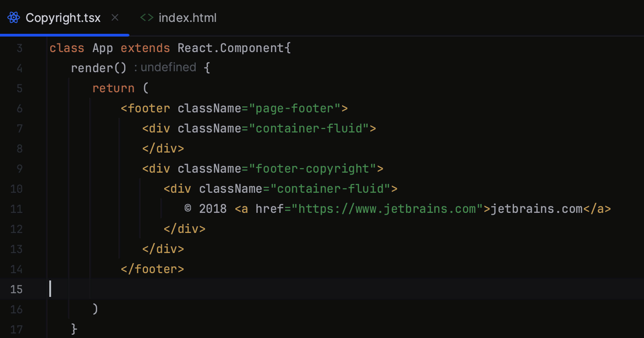Viewport: 644px width, 338px height.
Task: Click the class keyword on line 3
Action: (67, 48)
